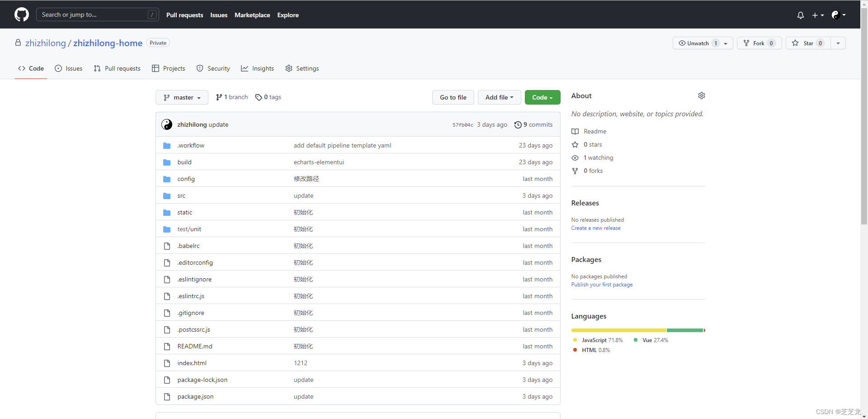Click the .eslintrc.js file icon
Screen dimensions: 868x419
[x=167, y=296]
